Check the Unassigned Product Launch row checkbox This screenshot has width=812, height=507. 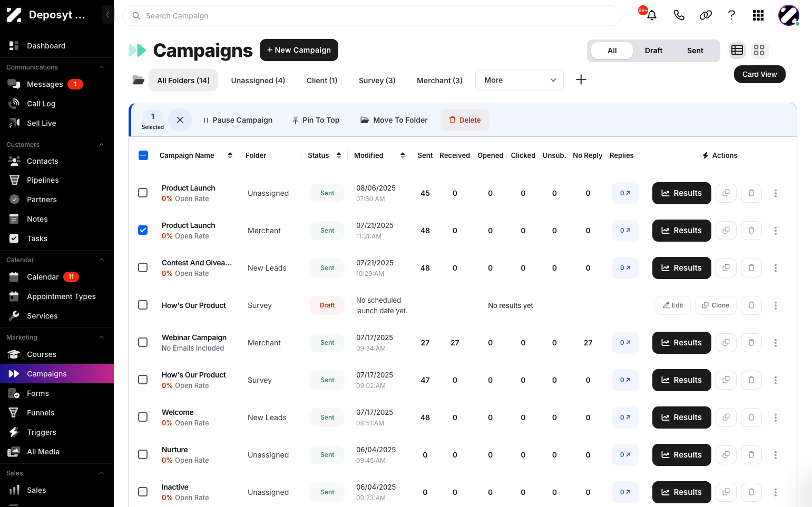143,193
